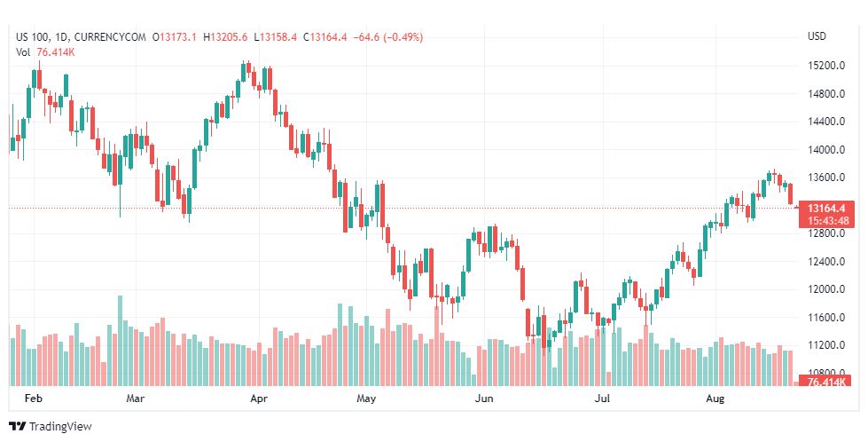This screenshot has width=868, height=442.
Task: Click the USD currency label
Action: pos(817,37)
